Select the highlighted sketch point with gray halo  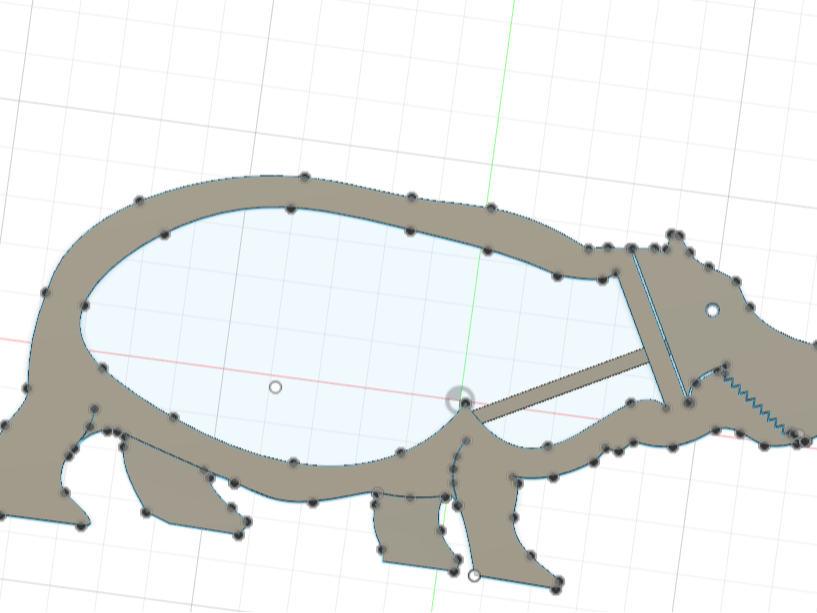(x=465, y=402)
